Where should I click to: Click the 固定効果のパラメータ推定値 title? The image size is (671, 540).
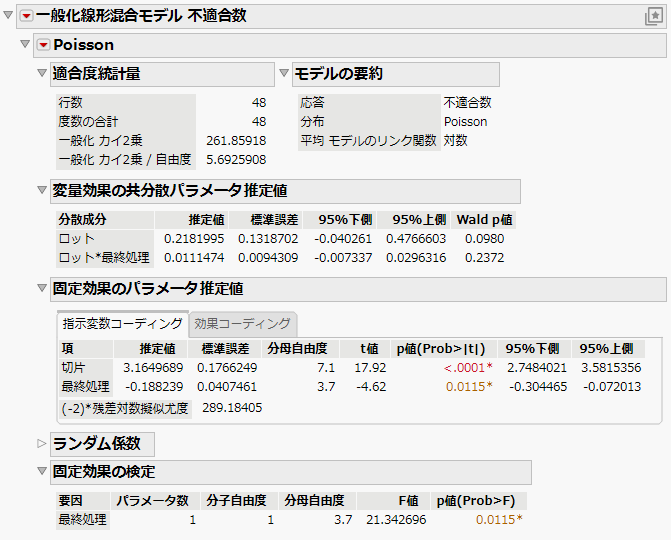pos(148,288)
